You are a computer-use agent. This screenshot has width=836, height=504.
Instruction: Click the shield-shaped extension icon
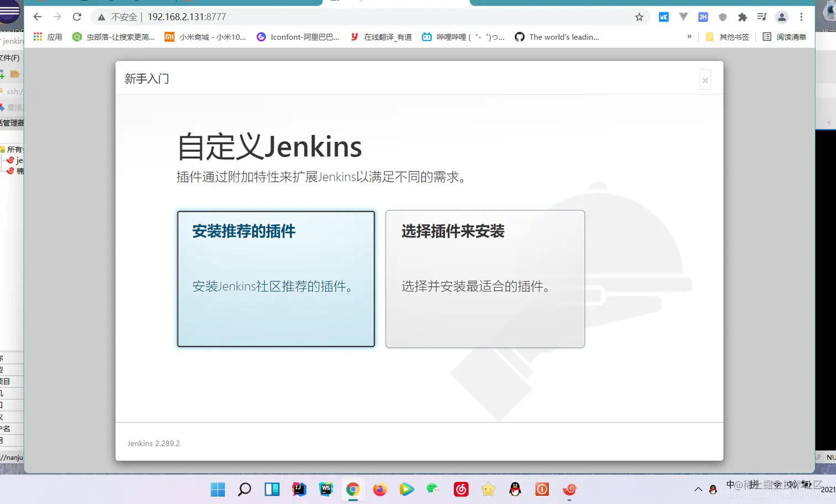point(723,17)
